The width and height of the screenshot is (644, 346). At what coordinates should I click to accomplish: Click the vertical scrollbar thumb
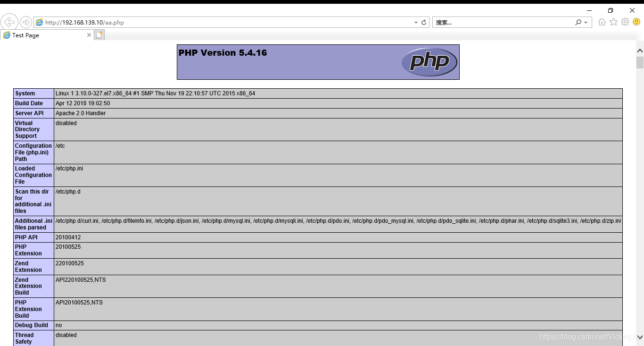click(x=640, y=63)
